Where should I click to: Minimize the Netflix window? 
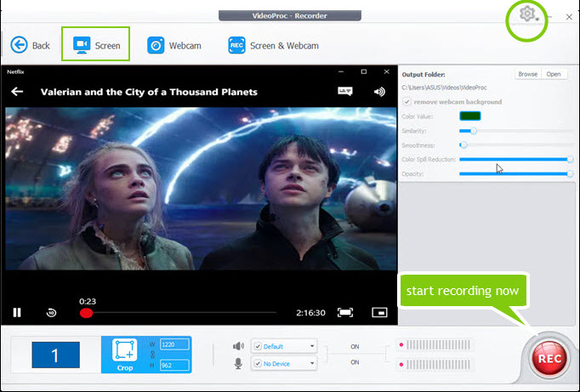[x=341, y=71]
